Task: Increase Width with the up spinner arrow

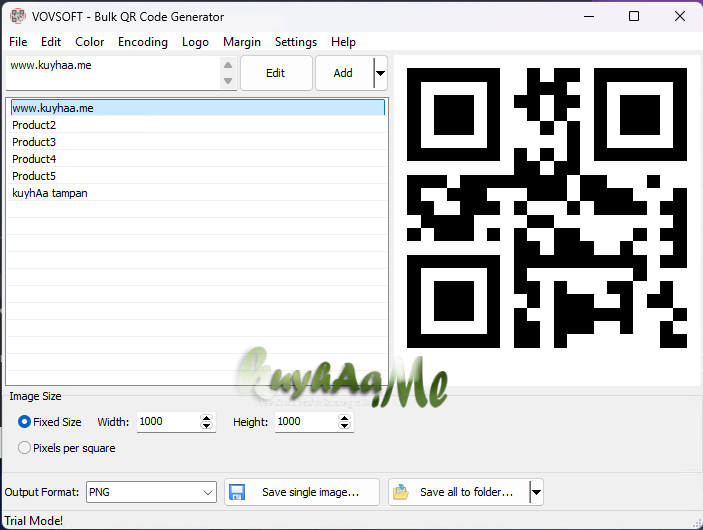Action: click(x=206, y=418)
